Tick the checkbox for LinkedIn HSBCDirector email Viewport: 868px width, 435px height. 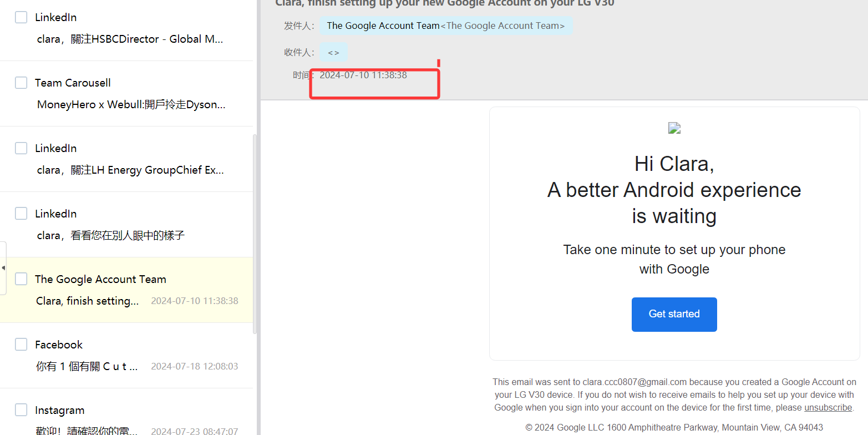(21, 17)
